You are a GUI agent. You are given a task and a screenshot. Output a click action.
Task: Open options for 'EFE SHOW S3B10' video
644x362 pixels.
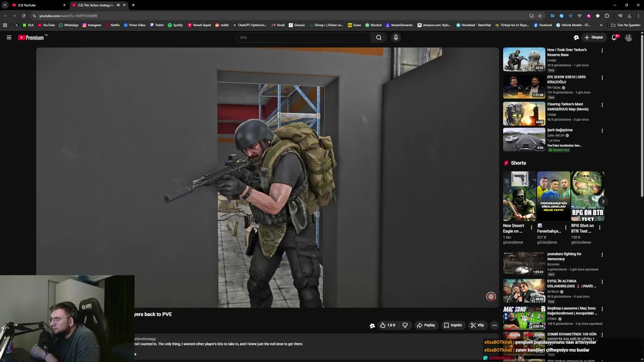(602, 77)
